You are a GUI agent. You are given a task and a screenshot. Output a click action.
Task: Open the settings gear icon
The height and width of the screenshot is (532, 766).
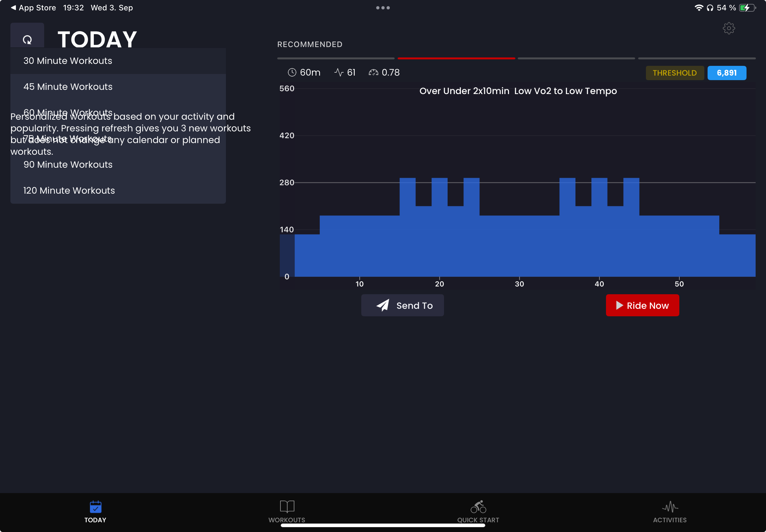[x=729, y=28]
